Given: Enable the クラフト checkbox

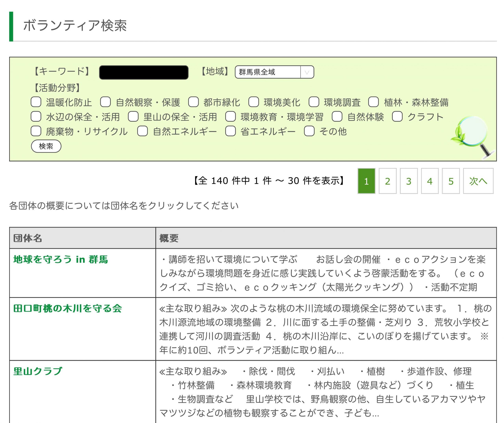Looking at the screenshot, I should (397, 116).
